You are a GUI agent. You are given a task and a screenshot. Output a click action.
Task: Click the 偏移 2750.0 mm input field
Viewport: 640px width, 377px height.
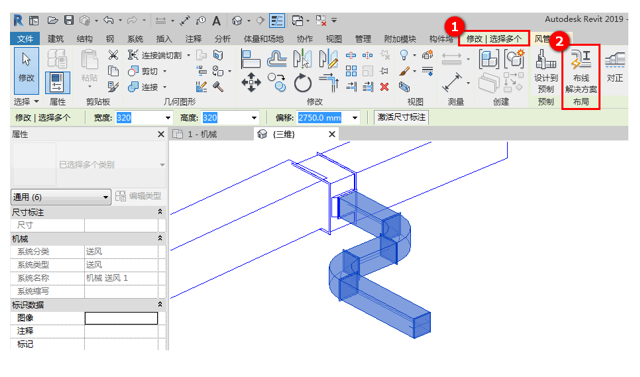323,118
